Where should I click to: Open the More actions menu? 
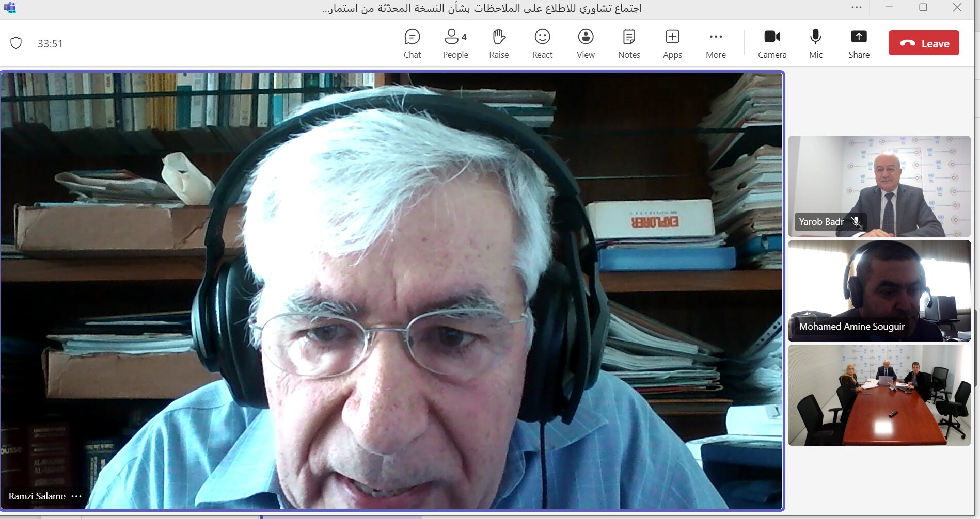[x=716, y=44]
